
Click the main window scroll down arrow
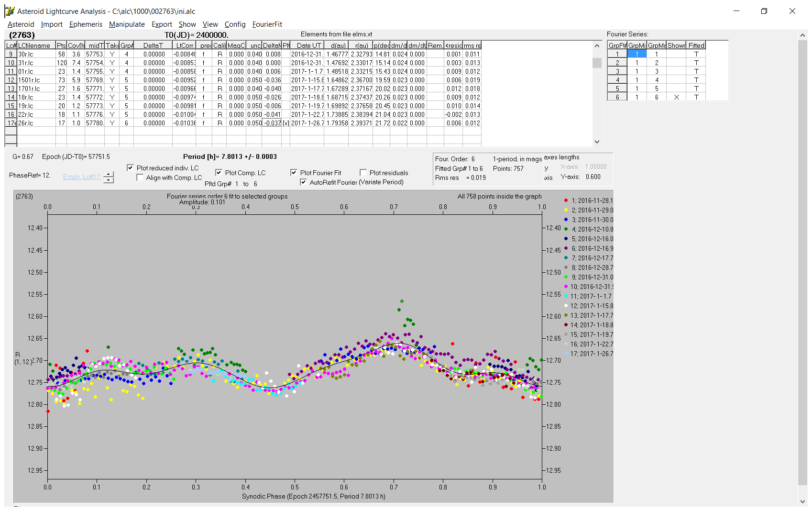pos(802,501)
